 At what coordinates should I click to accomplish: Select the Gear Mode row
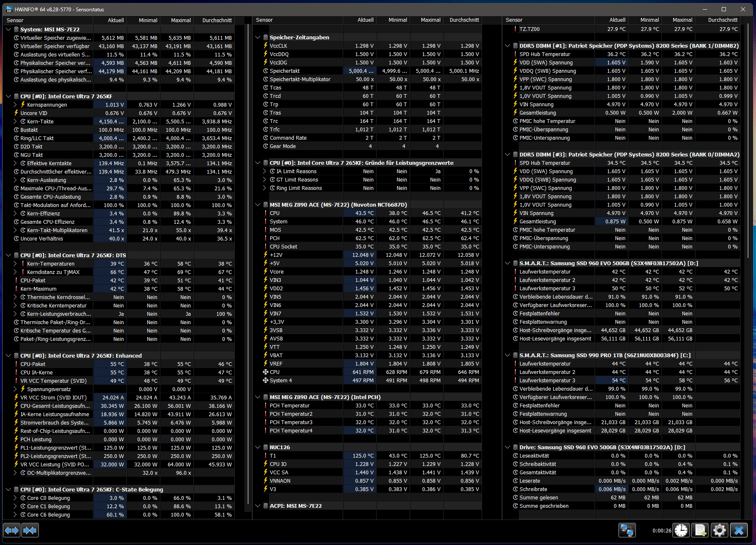(x=368, y=146)
